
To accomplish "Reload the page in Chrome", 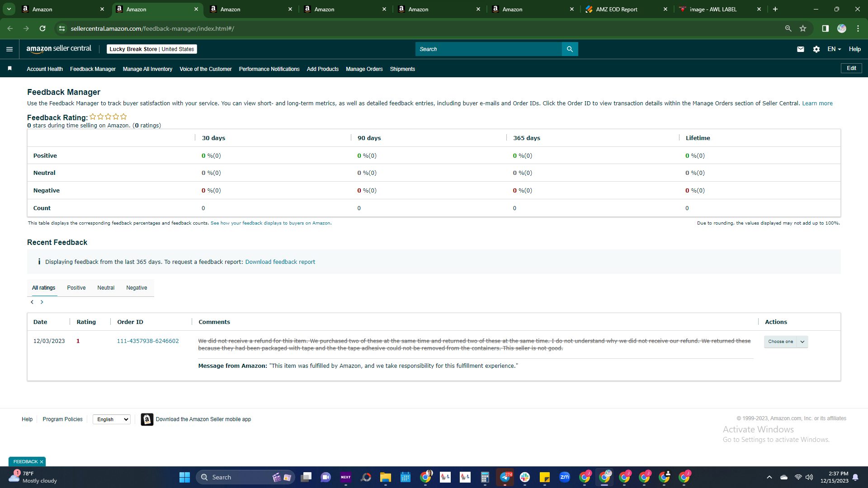I will 42,28.
